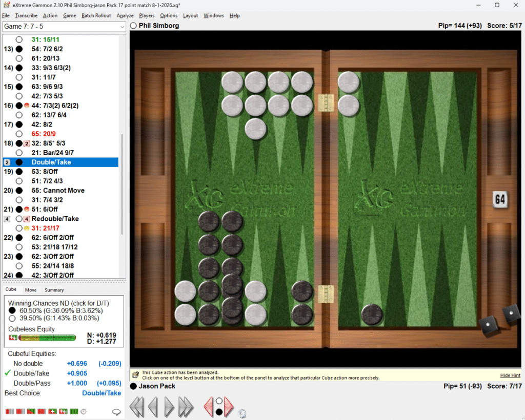Select move row 55: Cannot Move

pyautogui.click(x=60, y=190)
